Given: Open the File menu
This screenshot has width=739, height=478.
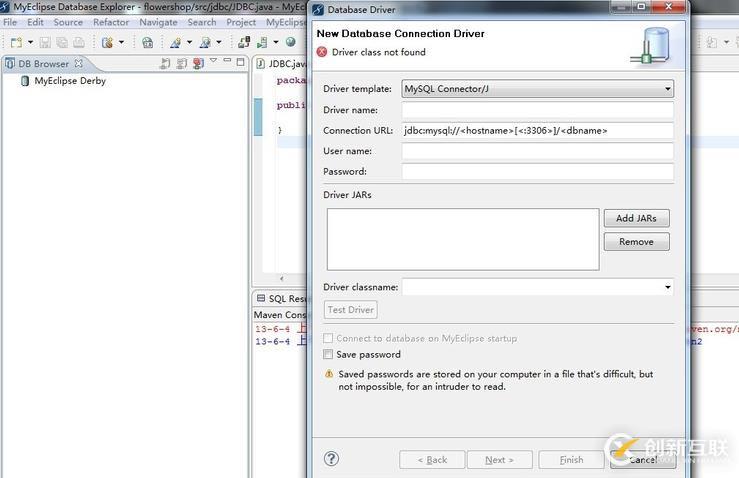Looking at the screenshot, I should (10, 22).
